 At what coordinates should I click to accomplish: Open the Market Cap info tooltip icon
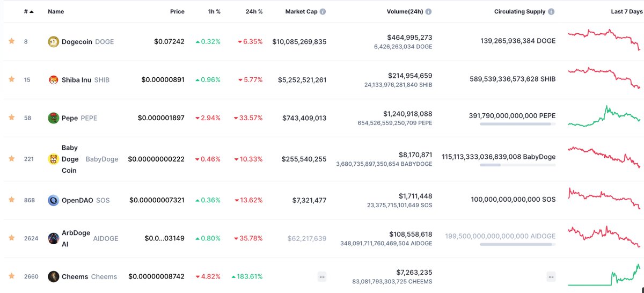[x=323, y=11]
